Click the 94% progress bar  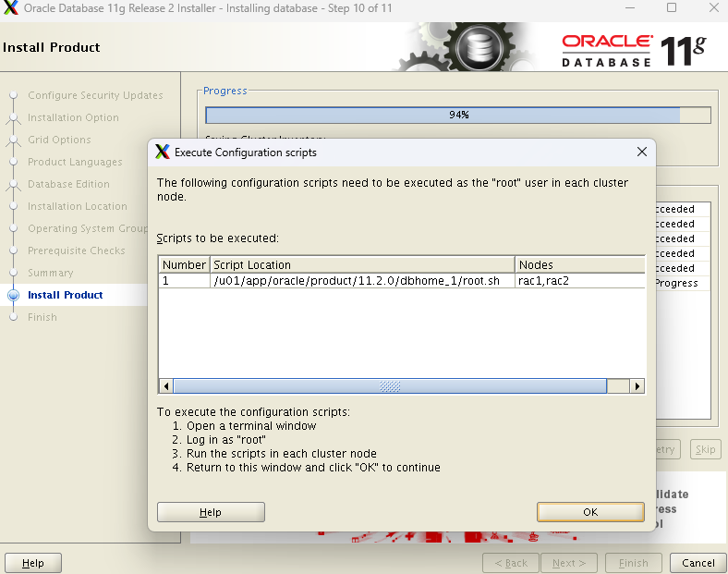coord(458,115)
